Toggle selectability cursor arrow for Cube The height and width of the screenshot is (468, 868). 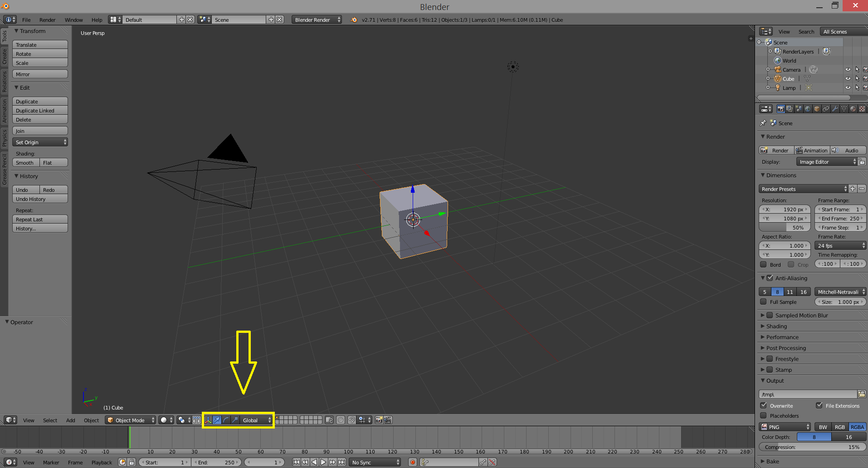pos(857,79)
